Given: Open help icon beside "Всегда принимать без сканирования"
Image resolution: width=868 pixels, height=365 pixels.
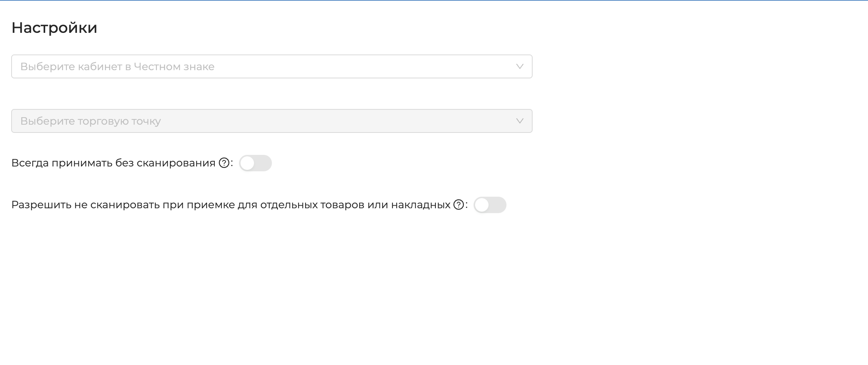Looking at the screenshot, I should tap(224, 163).
